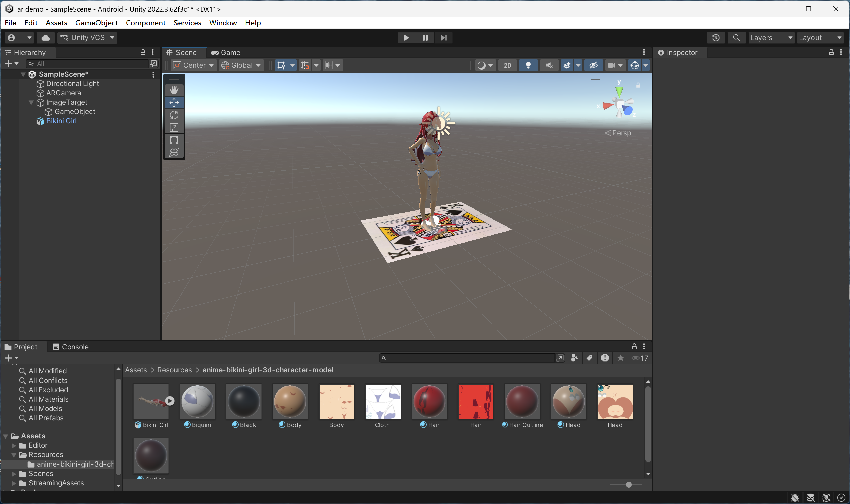Click the Project search field
Screen dimensions: 850x504
click(x=469, y=358)
